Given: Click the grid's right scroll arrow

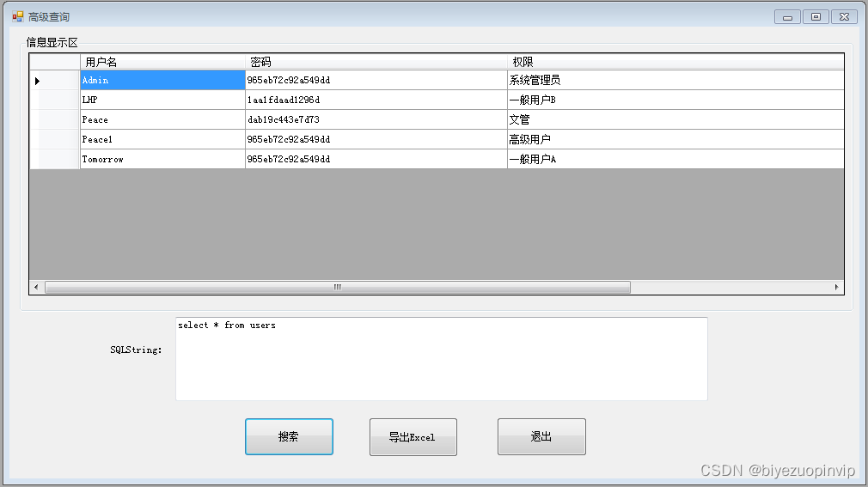Looking at the screenshot, I should [836, 287].
